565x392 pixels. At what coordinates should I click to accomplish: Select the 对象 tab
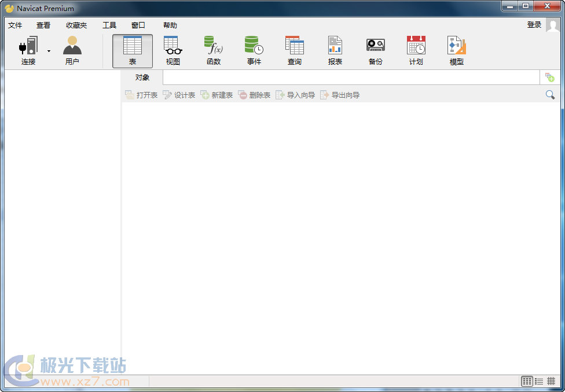(141, 77)
